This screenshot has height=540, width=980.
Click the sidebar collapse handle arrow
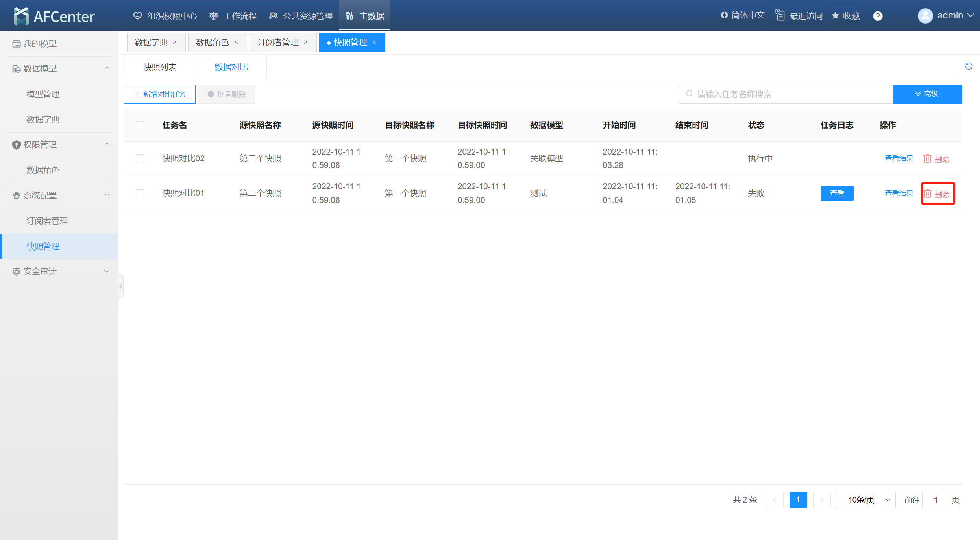pyautogui.click(x=121, y=287)
